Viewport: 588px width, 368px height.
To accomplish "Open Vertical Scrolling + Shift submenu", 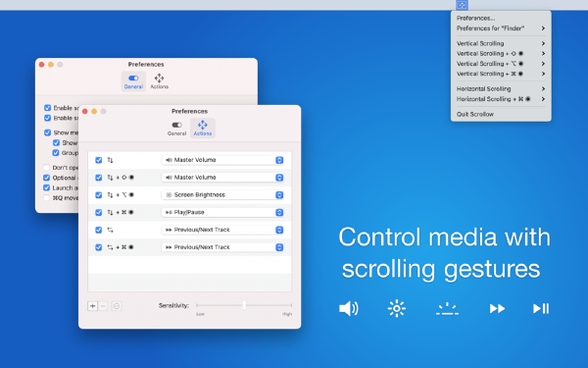I will pyautogui.click(x=501, y=53).
